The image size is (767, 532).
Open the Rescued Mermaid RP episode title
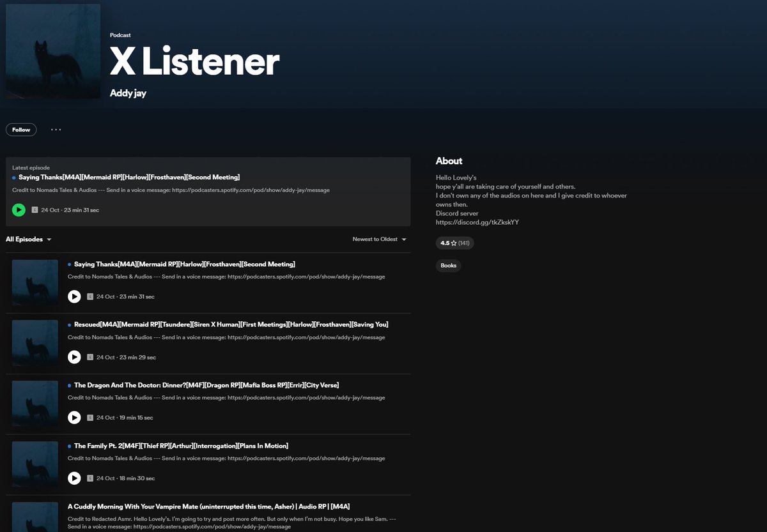[x=231, y=324]
